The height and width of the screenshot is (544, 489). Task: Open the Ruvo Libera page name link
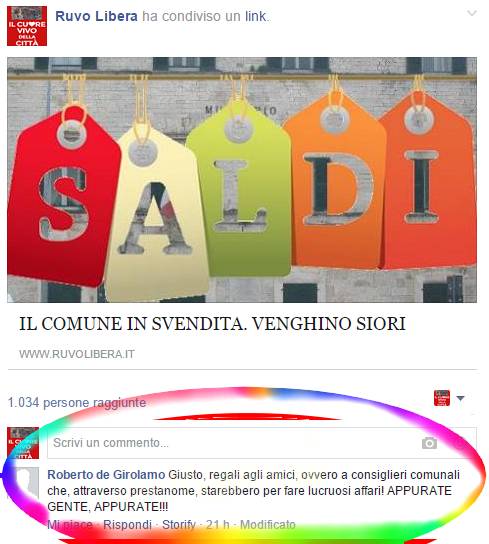tap(96, 16)
